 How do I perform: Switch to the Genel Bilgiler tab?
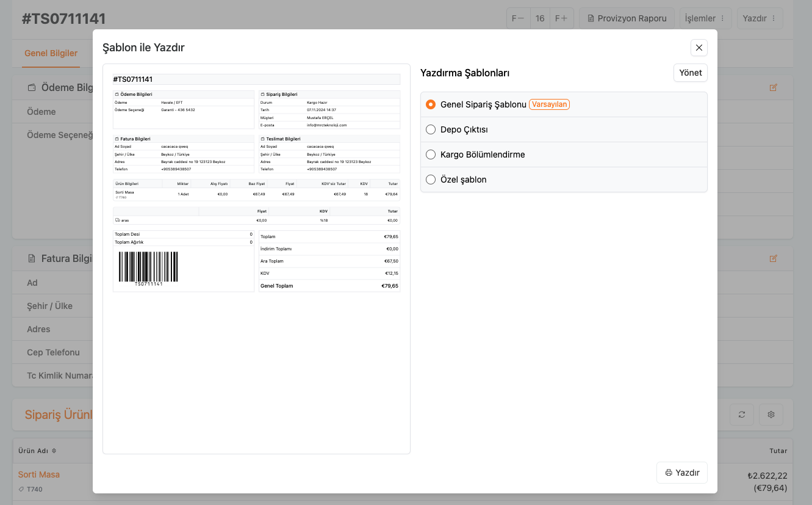(51, 54)
